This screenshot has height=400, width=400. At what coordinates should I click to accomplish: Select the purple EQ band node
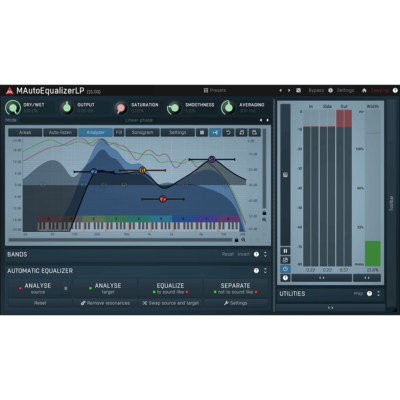pyautogui.click(x=212, y=159)
